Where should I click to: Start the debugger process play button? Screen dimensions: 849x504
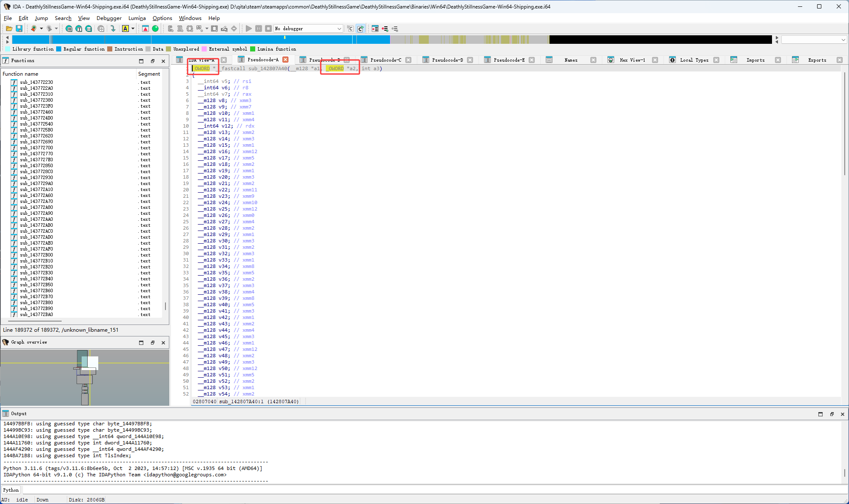pos(249,28)
